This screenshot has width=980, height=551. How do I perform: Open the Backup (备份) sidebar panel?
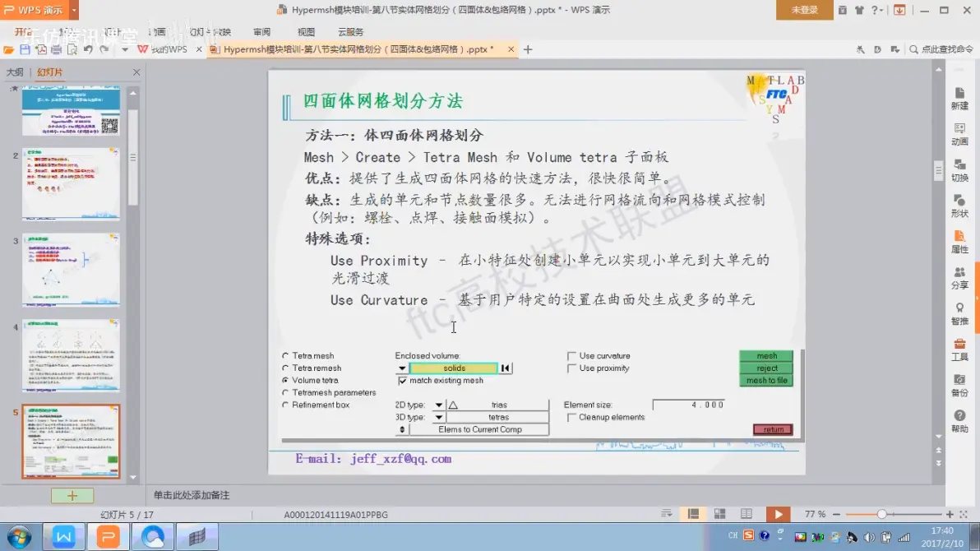coord(959,386)
